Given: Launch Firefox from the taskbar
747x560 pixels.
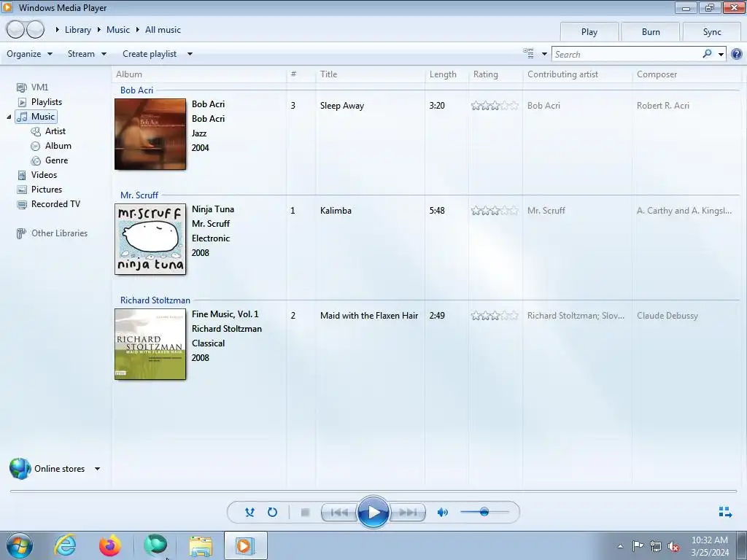Looking at the screenshot, I should pyautogui.click(x=110, y=545).
